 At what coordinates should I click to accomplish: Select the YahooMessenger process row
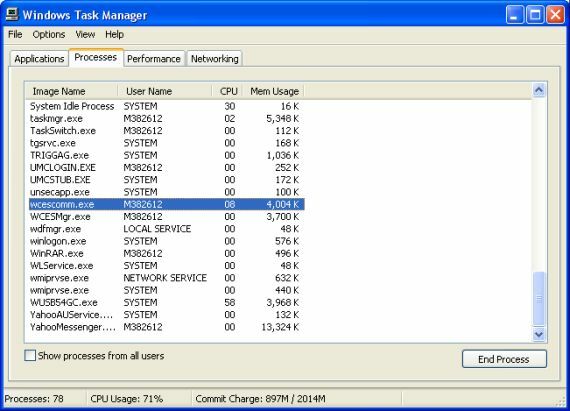pos(166,327)
